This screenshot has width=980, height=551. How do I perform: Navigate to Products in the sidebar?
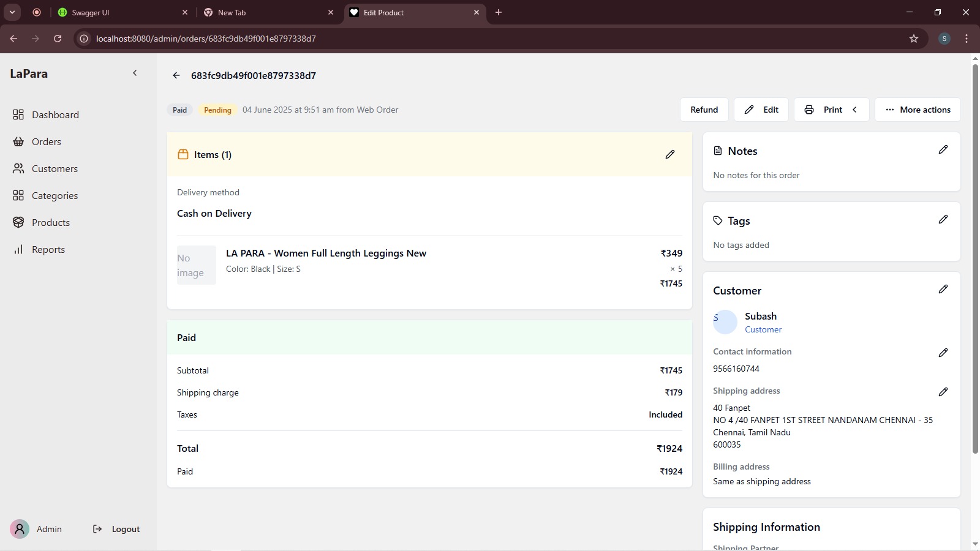coord(50,222)
